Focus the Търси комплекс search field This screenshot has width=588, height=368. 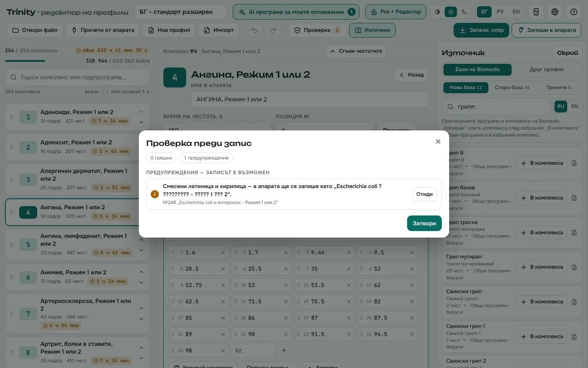[77, 77]
